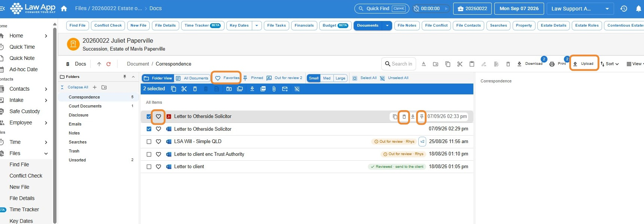The height and width of the screenshot is (224, 644).
Task: Favorite the Letter to client enc Trust Authority
Action: [158, 154]
